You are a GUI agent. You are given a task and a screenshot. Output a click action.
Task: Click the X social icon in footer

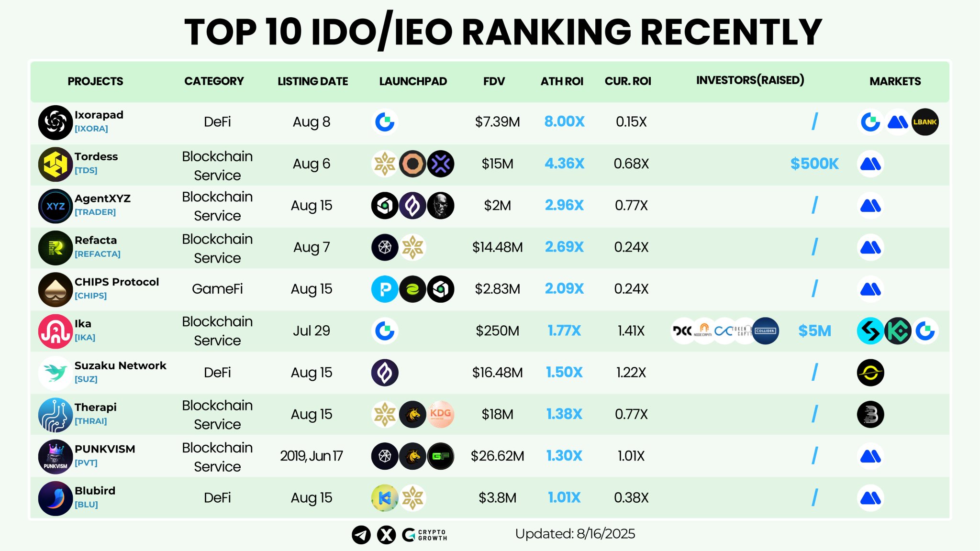point(386,535)
